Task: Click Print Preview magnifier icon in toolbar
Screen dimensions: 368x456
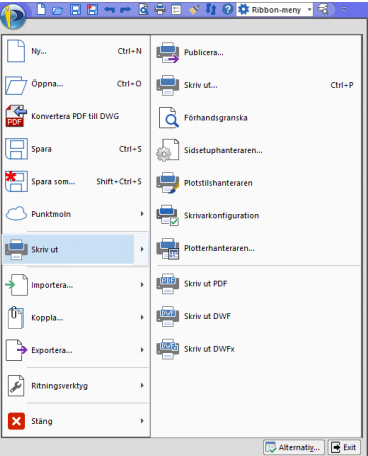Action: tap(143, 9)
